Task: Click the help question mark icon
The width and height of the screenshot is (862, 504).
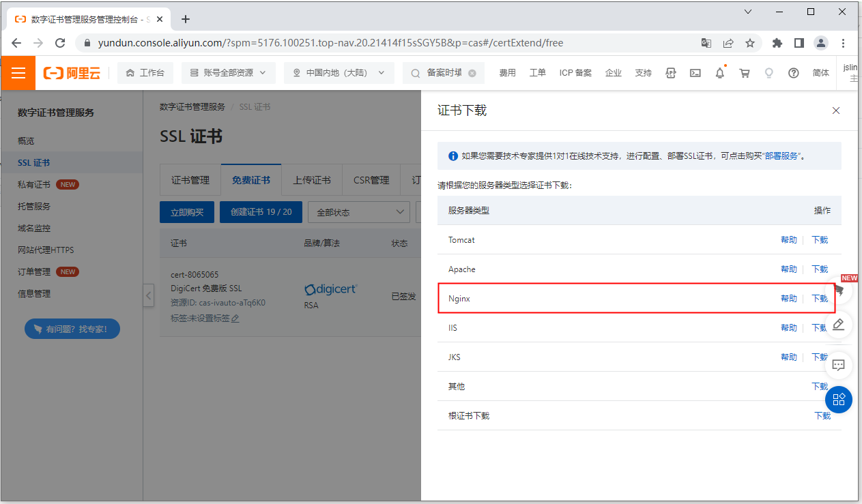Action: point(793,73)
